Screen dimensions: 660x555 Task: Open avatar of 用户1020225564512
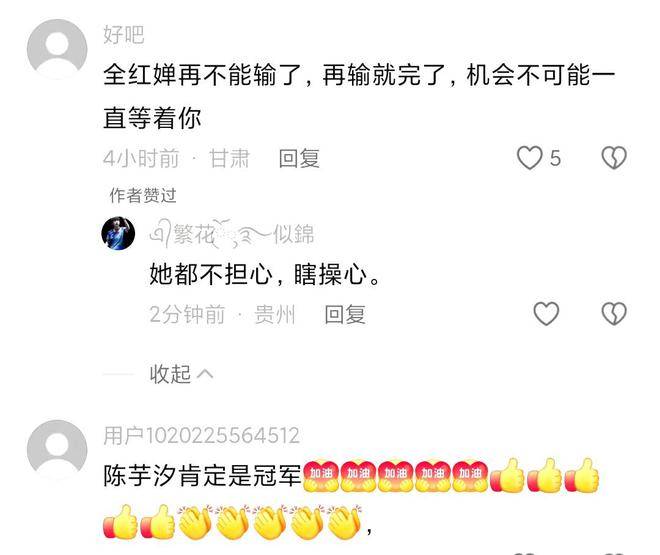pos(57,449)
